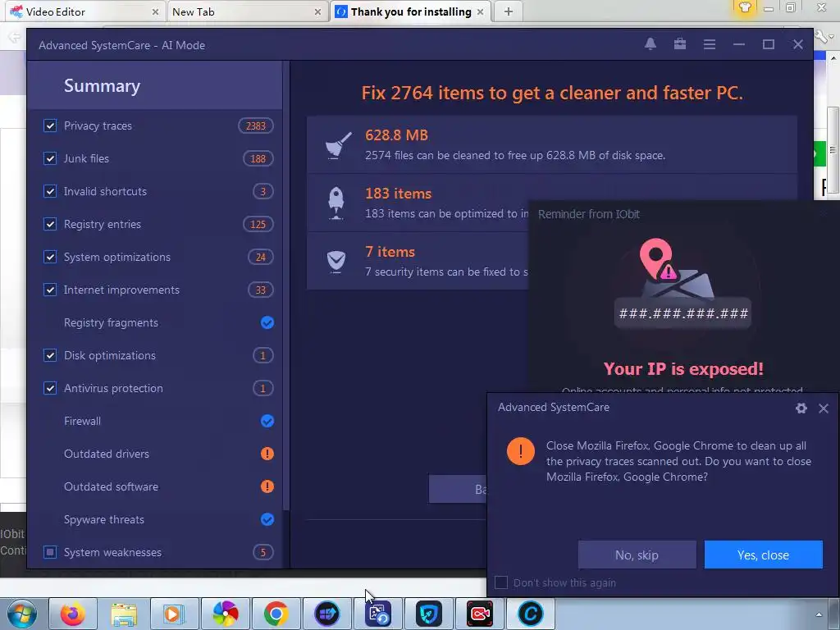Screen dimensions: 840x630
Task: Click the IP location pin warning icon
Action: click(659, 261)
